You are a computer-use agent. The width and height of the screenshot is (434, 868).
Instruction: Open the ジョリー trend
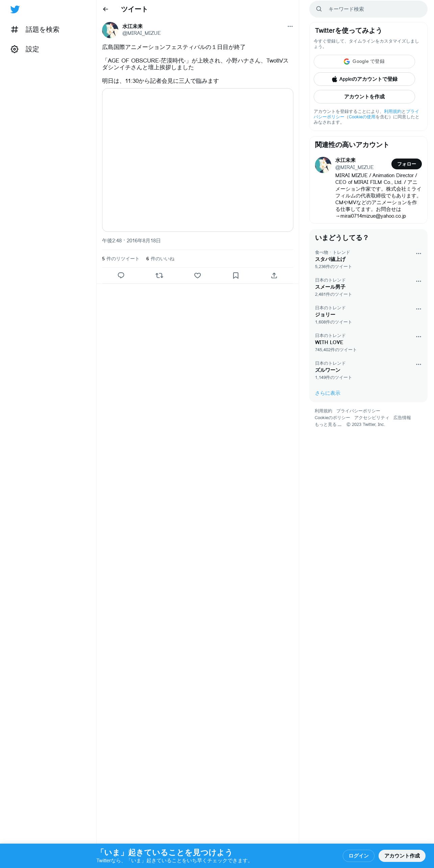pos(368,315)
